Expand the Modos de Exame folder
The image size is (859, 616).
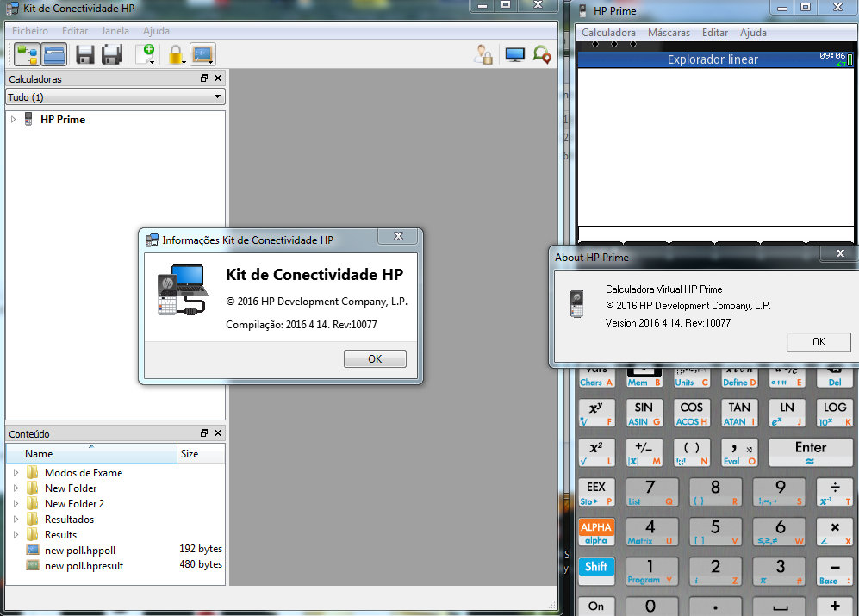coord(16,472)
